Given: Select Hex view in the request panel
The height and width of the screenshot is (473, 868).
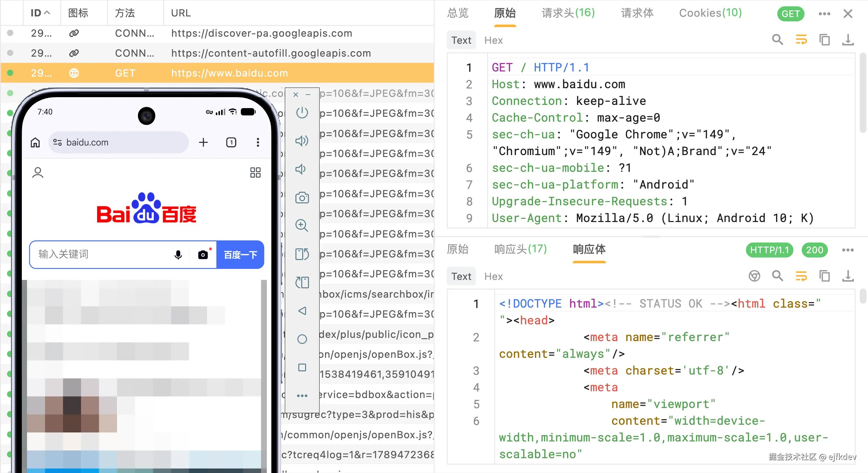Looking at the screenshot, I should pyautogui.click(x=493, y=40).
